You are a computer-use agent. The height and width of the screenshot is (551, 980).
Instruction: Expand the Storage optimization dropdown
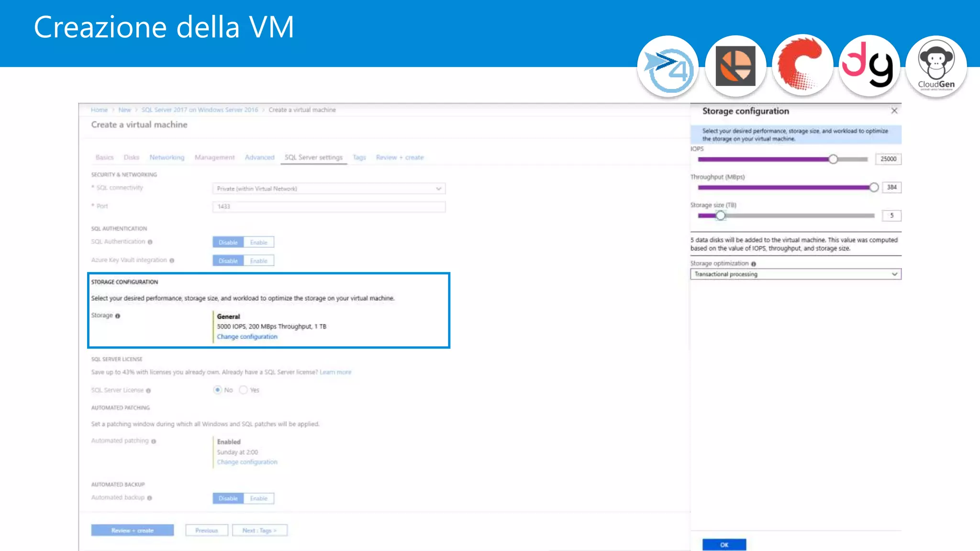point(795,275)
